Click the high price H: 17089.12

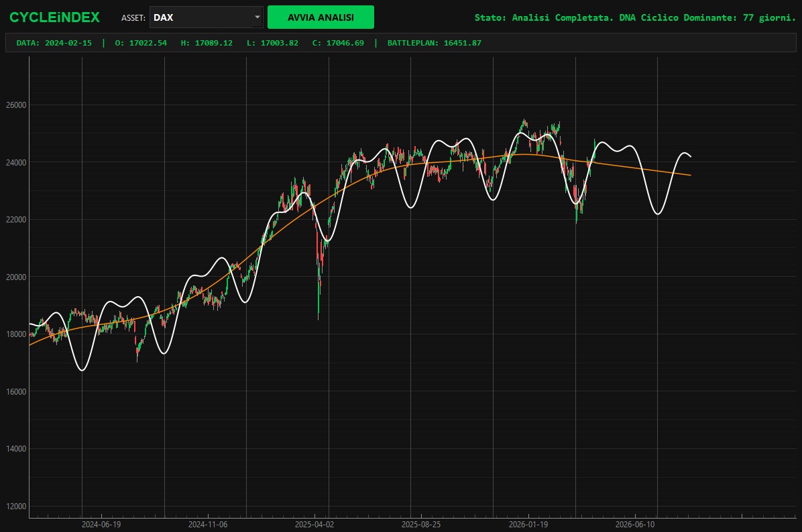207,43
